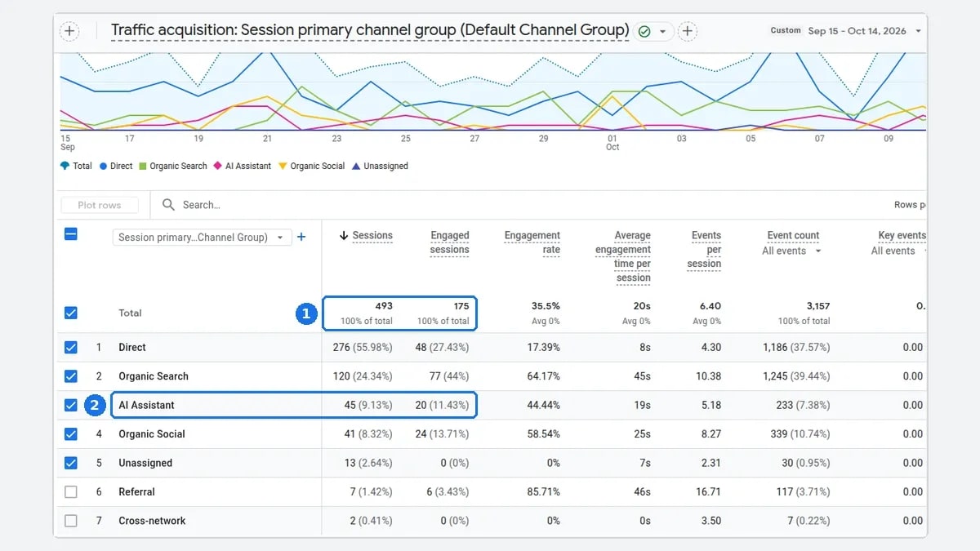Click the Sessions sort arrow icon
Viewport: 980px width, 551px height.
click(x=344, y=235)
